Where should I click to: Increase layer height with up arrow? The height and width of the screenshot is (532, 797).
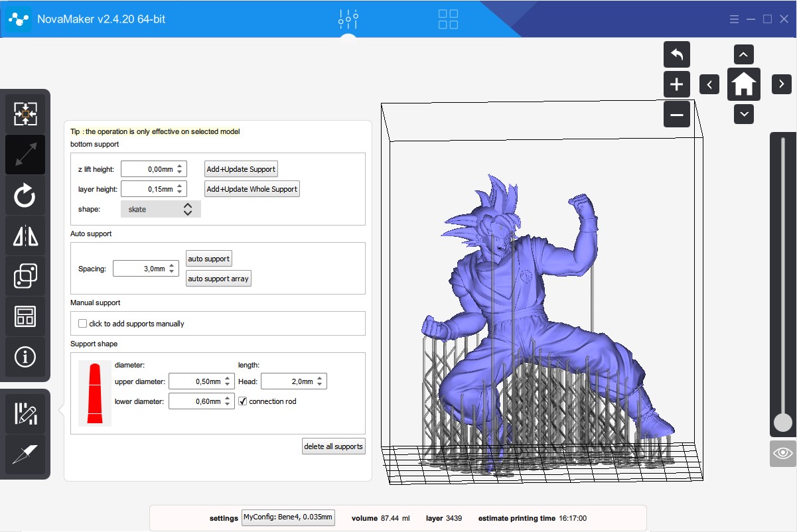pos(181,186)
